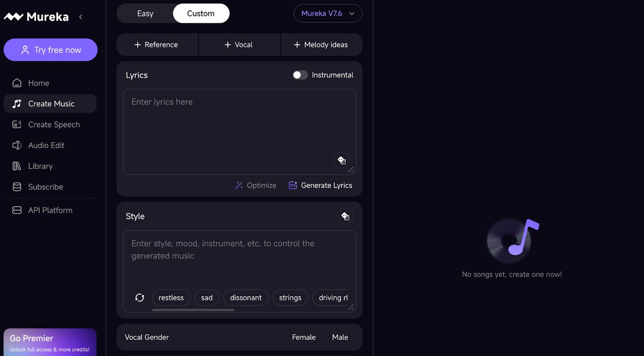Open Home from the sidebar menu
The width and height of the screenshot is (644, 356).
tap(38, 83)
